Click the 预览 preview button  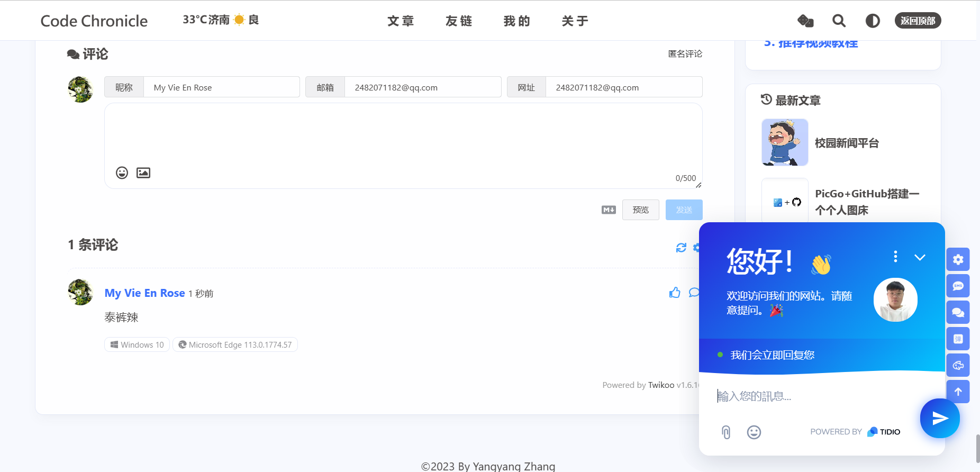tap(640, 210)
